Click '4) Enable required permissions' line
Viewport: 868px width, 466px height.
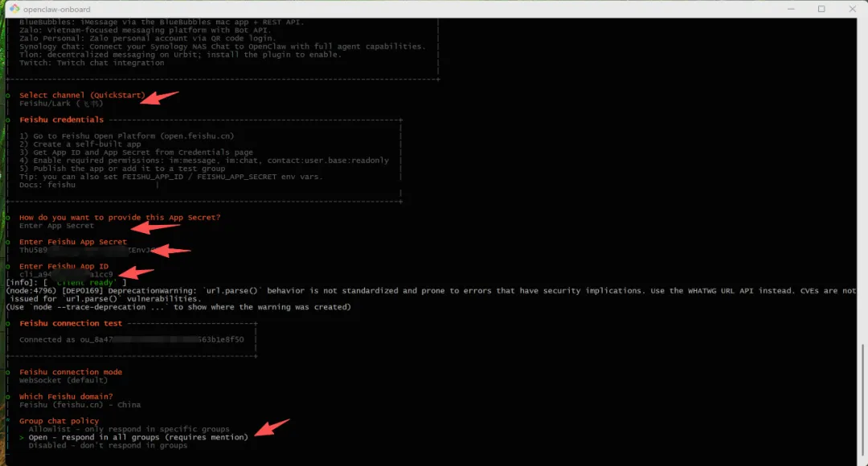(x=204, y=161)
